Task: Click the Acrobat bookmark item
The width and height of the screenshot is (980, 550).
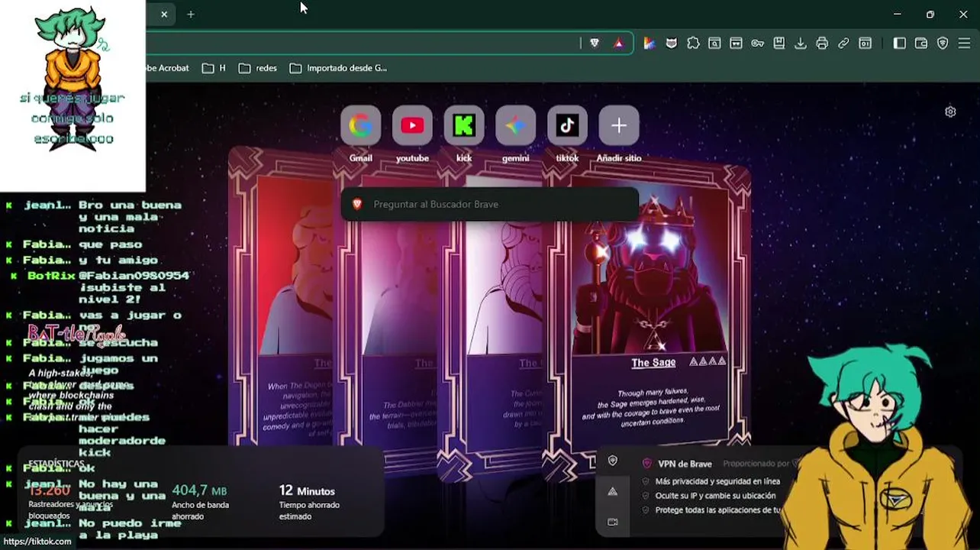Action: click(167, 68)
